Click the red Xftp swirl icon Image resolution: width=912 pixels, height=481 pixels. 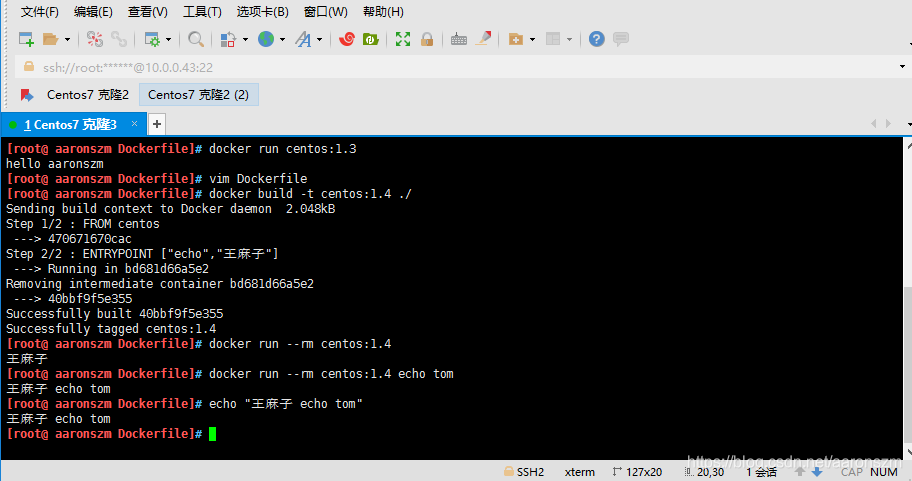pyautogui.click(x=347, y=39)
